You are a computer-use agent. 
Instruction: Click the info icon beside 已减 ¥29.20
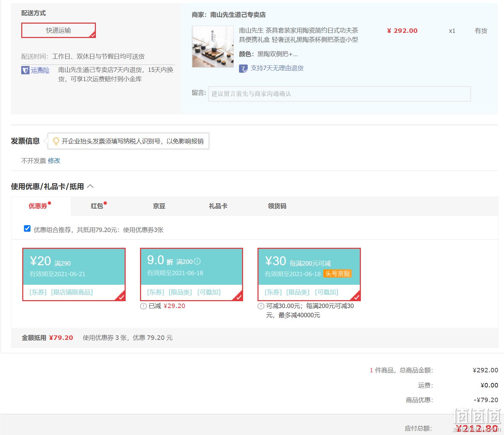tap(143, 306)
